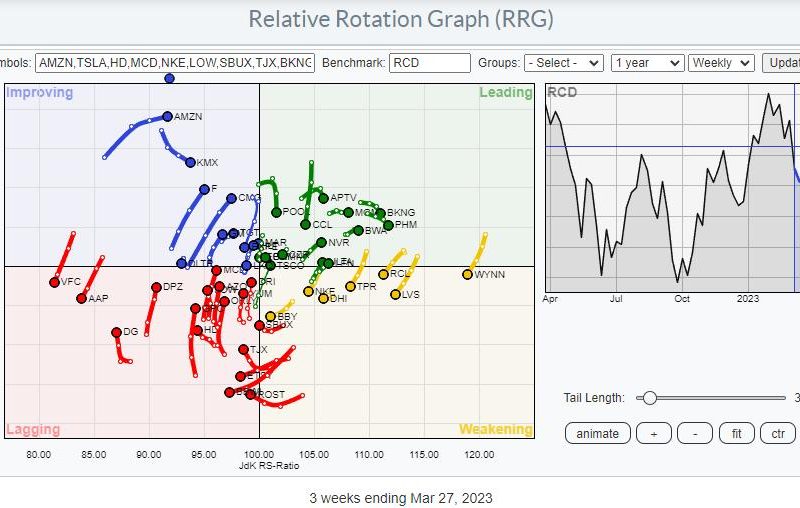
Task: Select the BBY data point
Action: tap(270, 316)
